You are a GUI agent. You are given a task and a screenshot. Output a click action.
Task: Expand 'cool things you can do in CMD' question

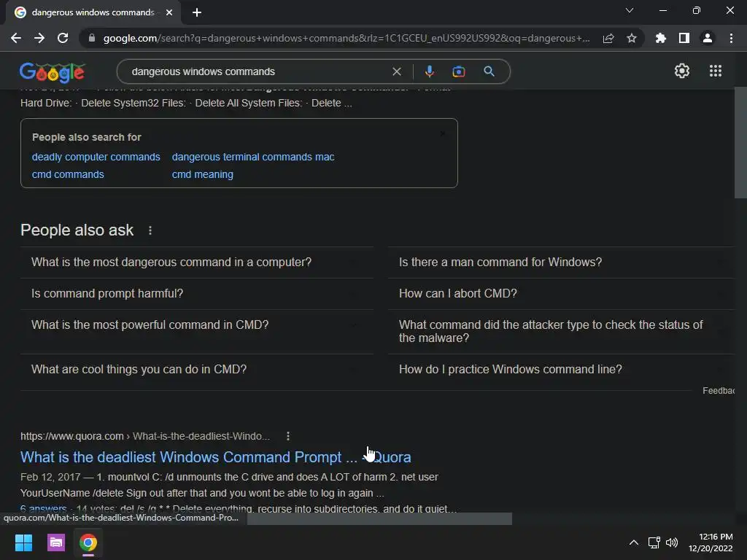click(x=197, y=370)
